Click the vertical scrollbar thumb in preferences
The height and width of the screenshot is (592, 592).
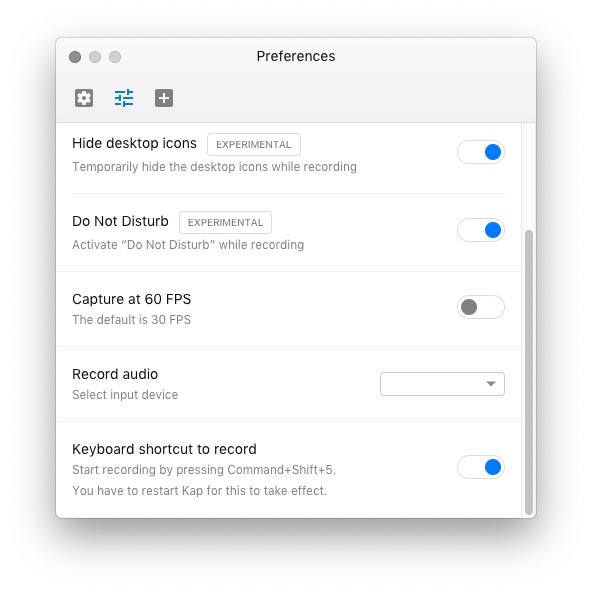tap(529, 372)
